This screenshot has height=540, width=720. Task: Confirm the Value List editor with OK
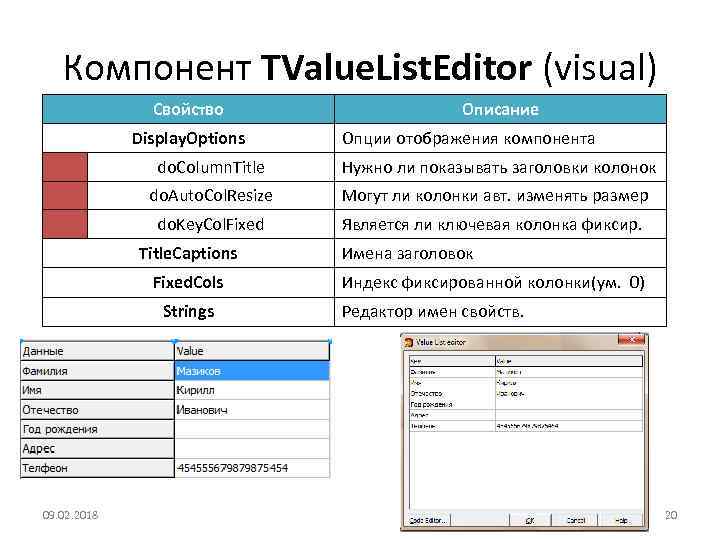(x=530, y=520)
